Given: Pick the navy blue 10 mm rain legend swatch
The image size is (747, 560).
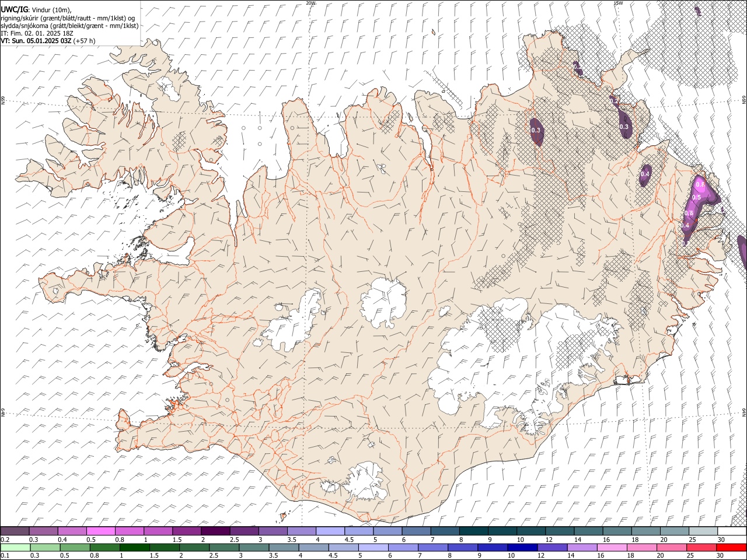Looking at the screenshot, I should (522, 548).
